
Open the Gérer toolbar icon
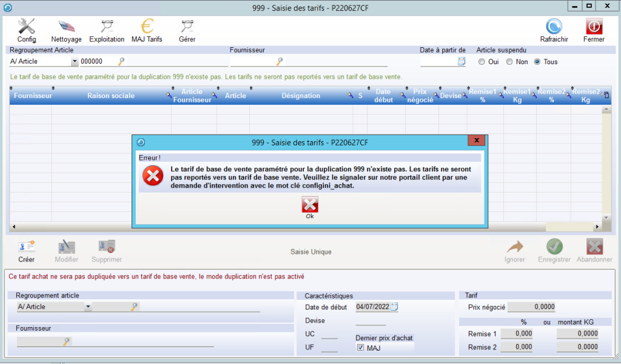[187, 27]
